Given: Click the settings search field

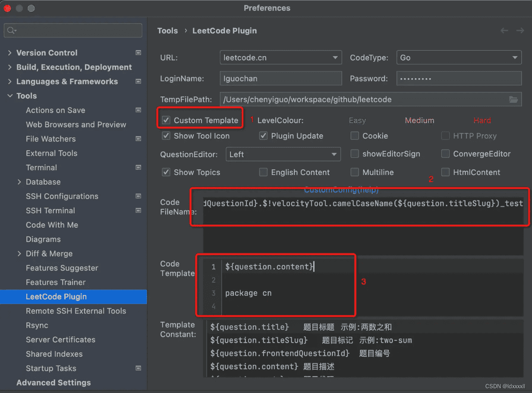Looking at the screenshot, I should tap(73, 31).
